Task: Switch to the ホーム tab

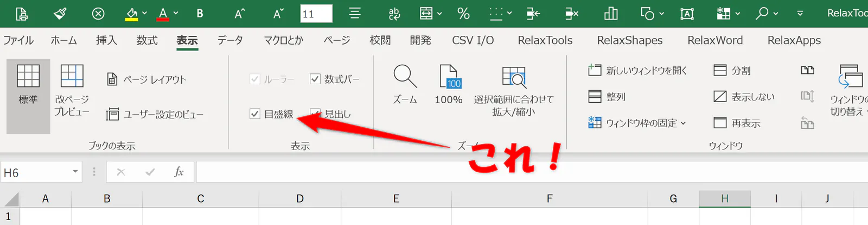Action: pos(63,40)
